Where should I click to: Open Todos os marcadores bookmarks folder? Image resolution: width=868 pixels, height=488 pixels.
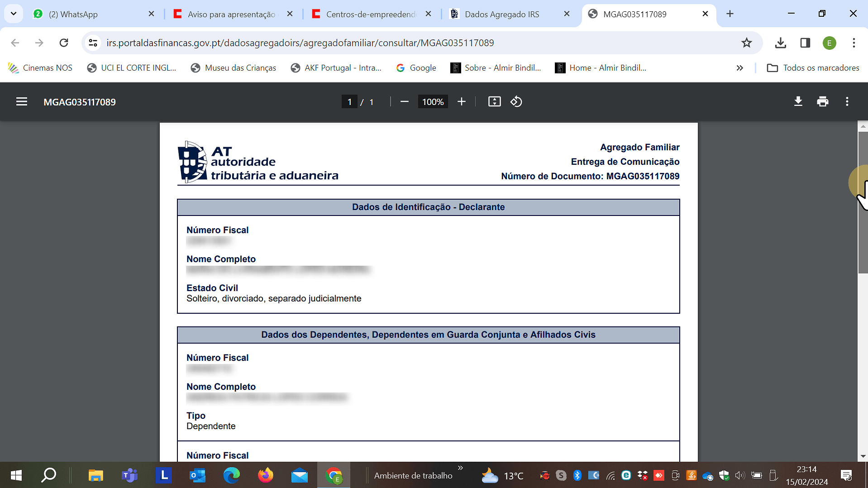(x=813, y=68)
